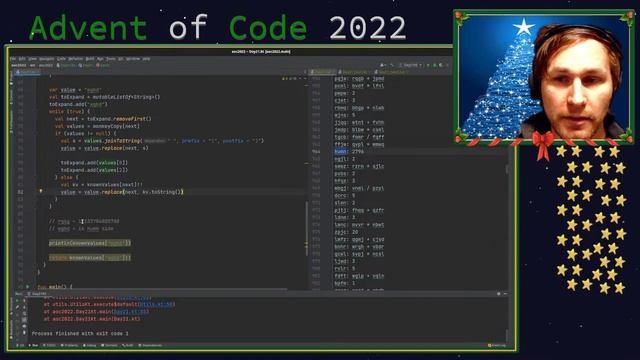The width and height of the screenshot is (640, 360).
Task: Click the yellow lightbulb on line 82
Action: click(40, 191)
